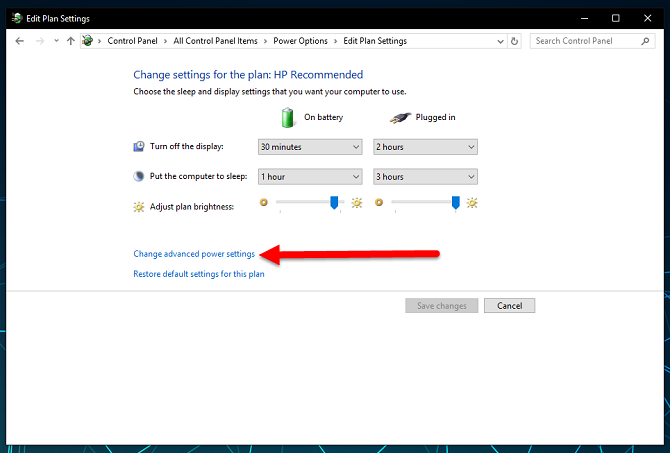Click the Forward navigation arrow
Screen dimensions: 670x453
(40, 41)
